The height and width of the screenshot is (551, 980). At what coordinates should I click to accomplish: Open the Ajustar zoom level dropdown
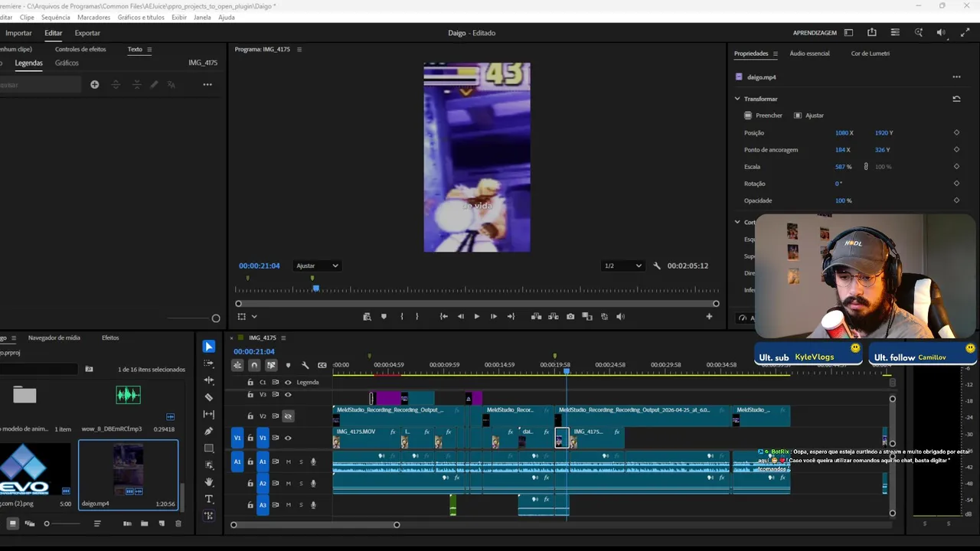[317, 266]
